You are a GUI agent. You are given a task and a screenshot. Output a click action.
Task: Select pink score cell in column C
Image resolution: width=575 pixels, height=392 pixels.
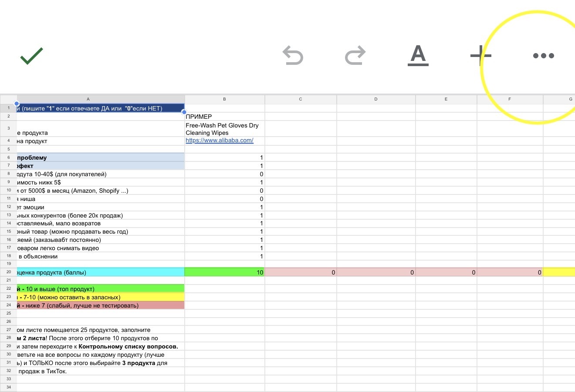[x=300, y=272]
